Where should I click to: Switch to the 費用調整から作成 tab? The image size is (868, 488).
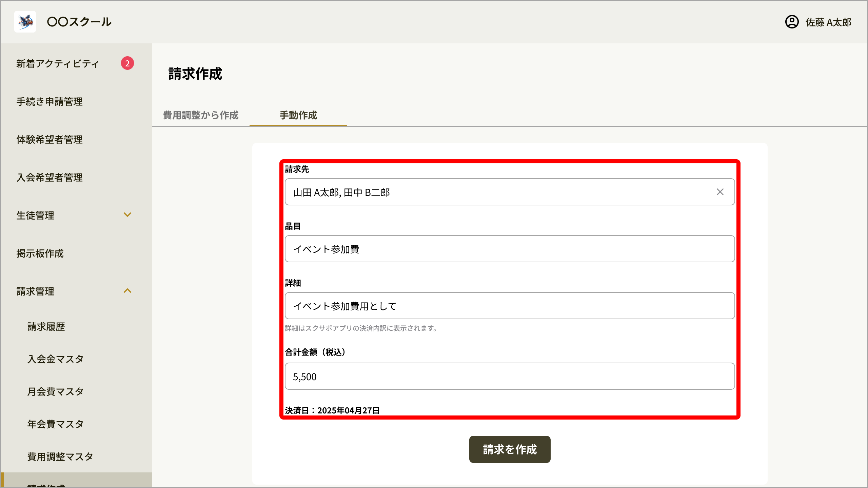(201, 115)
